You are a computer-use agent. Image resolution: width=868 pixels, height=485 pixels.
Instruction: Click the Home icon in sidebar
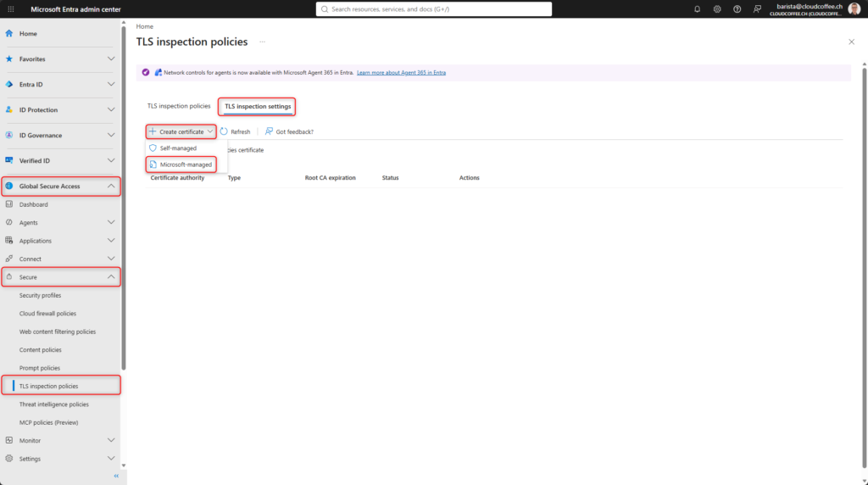[8, 33]
